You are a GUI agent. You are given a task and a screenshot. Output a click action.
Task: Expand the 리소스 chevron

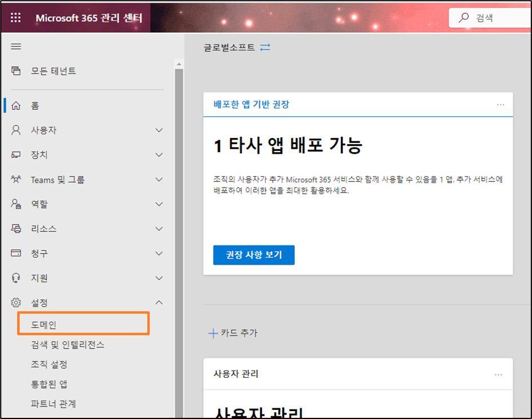point(159,229)
